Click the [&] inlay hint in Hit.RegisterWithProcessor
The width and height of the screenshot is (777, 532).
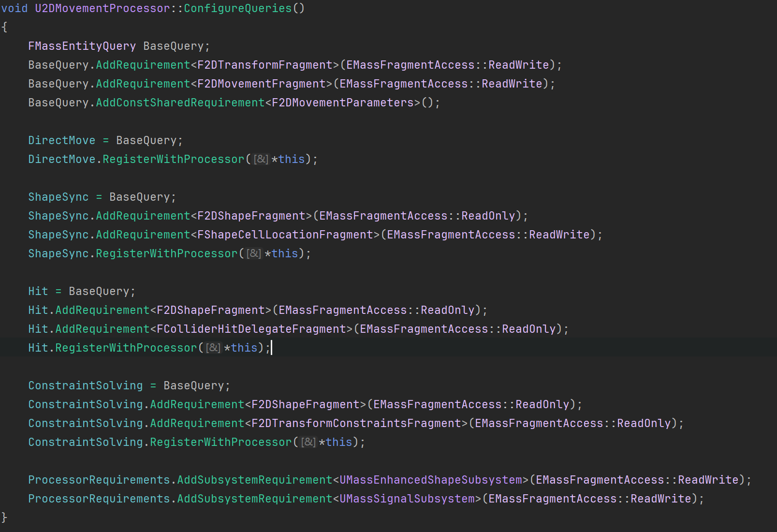[x=213, y=348]
